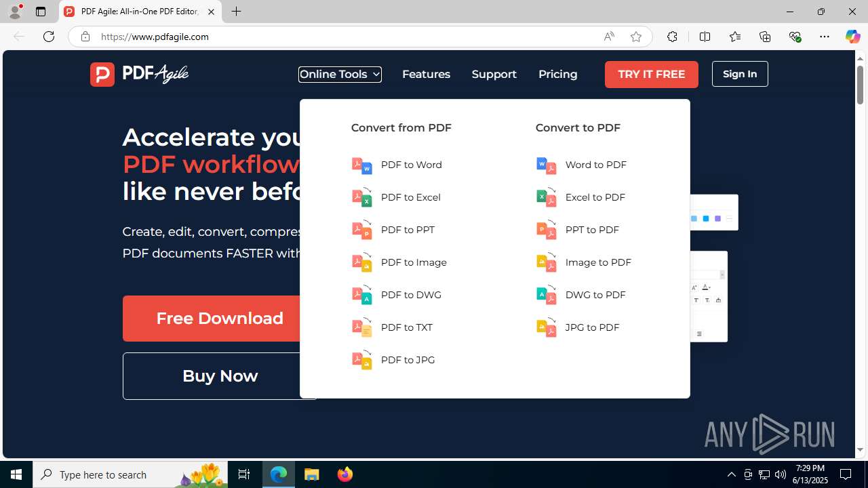The height and width of the screenshot is (488, 868).
Task: Click the Free Download button
Action: tap(212, 319)
